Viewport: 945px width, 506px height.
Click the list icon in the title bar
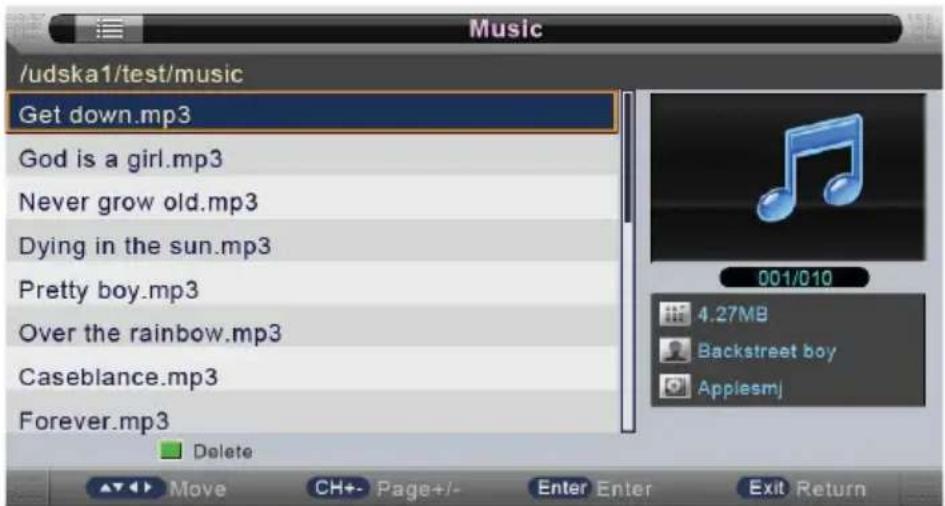(x=109, y=29)
